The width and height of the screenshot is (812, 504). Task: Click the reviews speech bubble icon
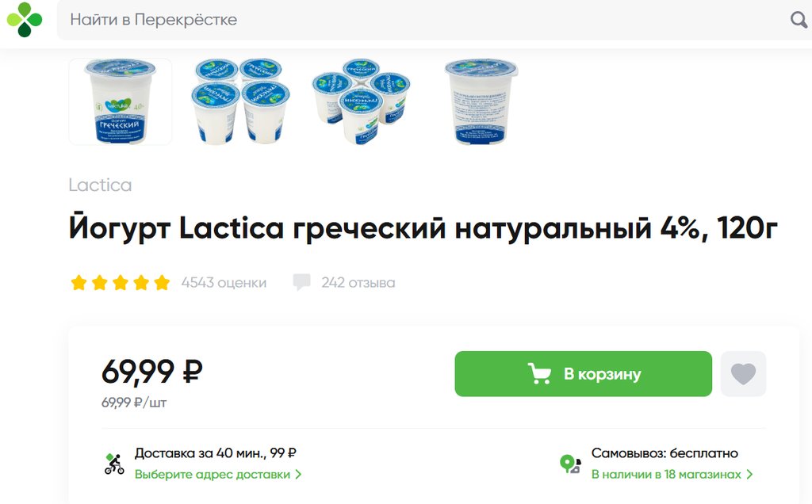coord(301,282)
